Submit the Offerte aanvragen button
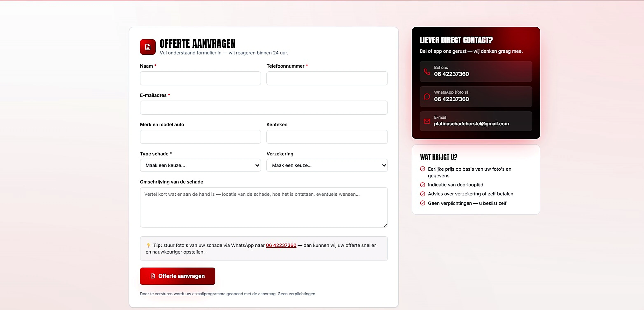Viewport: 644px width, 310px height. [177, 276]
